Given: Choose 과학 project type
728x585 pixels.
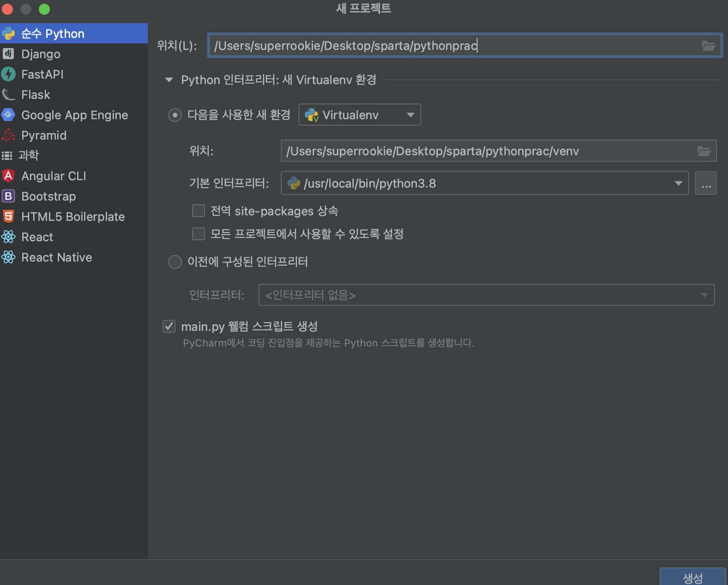Looking at the screenshot, I should [x=74, y=155].
